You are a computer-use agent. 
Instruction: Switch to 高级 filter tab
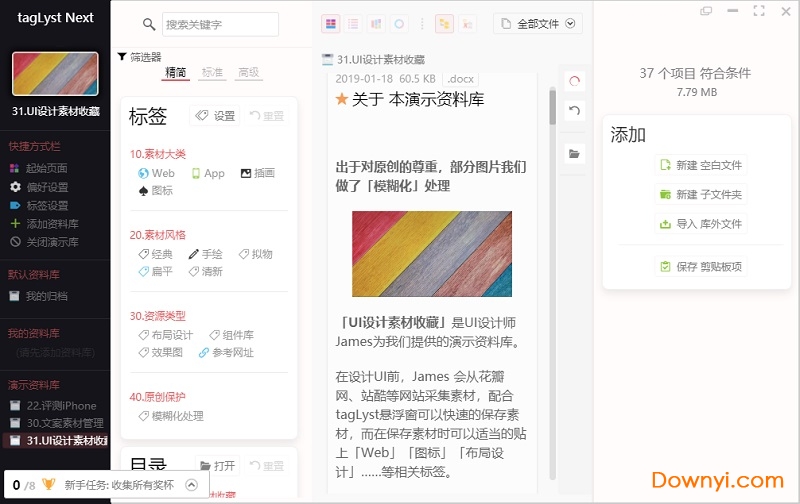pyautogui.click(x=248, y=73)
